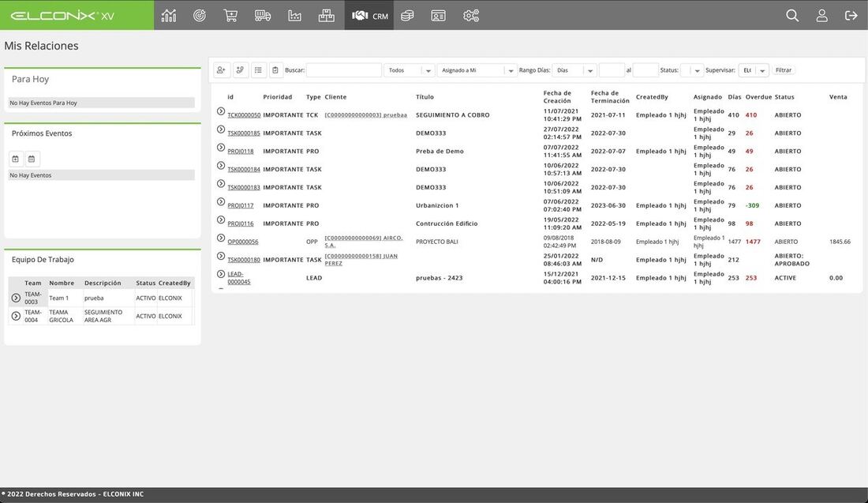Viewport: 868px width, 503px height.
Task: Open client link AIRCO, S.A.
Action: [364, 242]
